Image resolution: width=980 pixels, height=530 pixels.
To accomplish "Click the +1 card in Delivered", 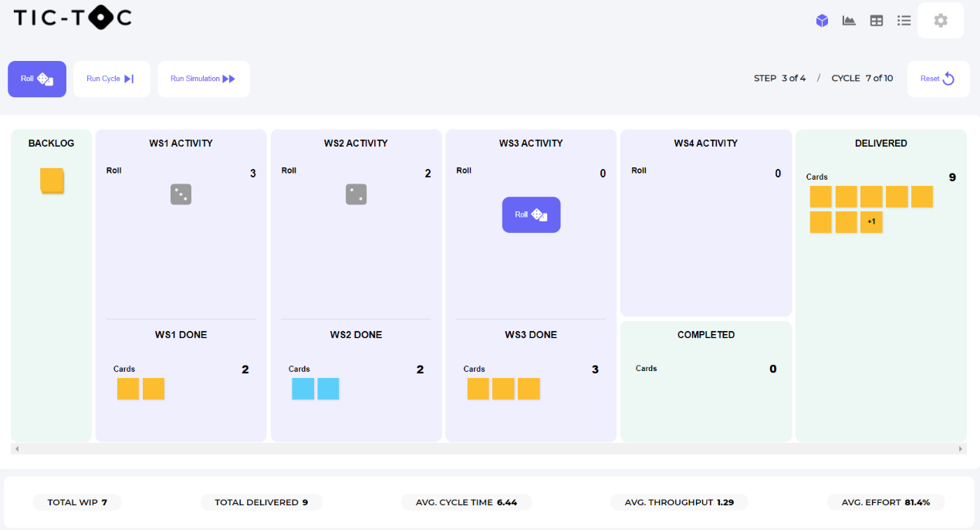I will point(871,222).
